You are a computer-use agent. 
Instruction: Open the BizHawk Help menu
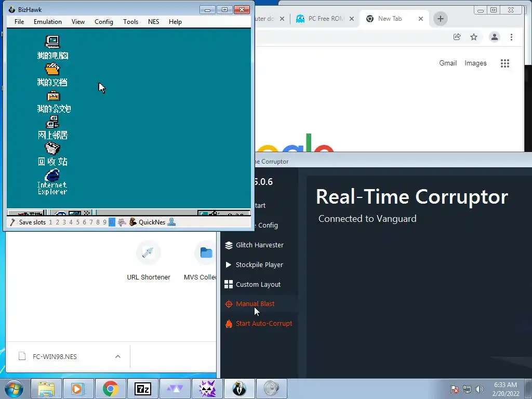click(175, 22)
